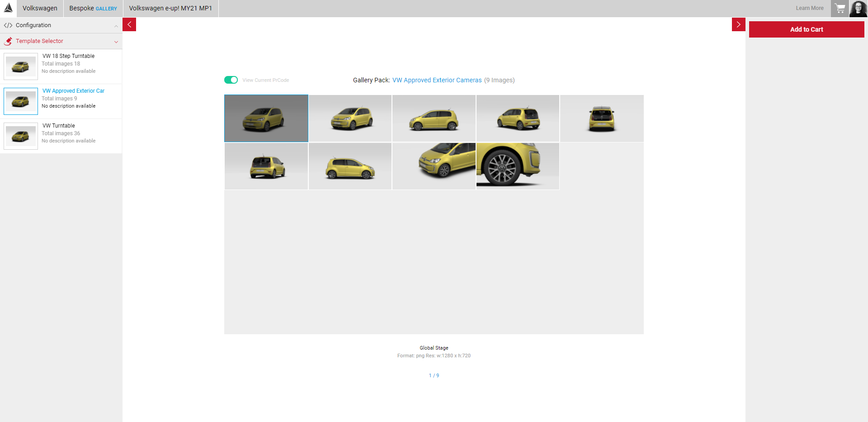Select the close-up front corner image
The image size is (868, 422).
434,166
